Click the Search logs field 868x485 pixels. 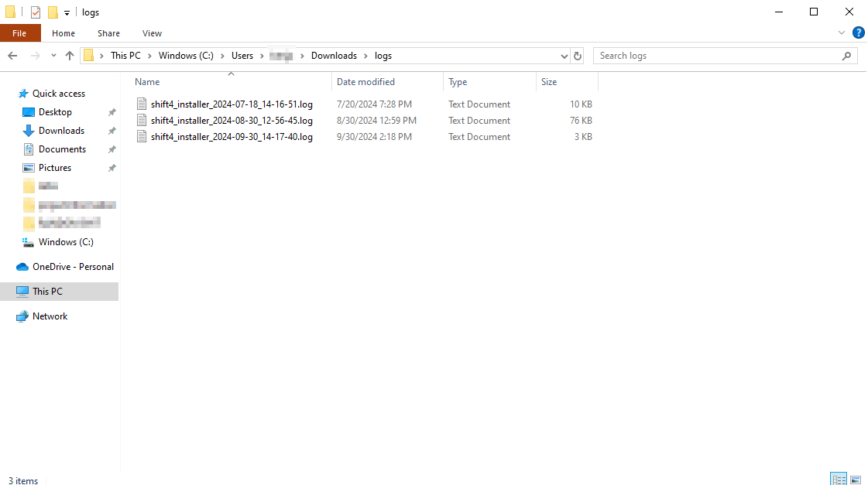[718, 56]
